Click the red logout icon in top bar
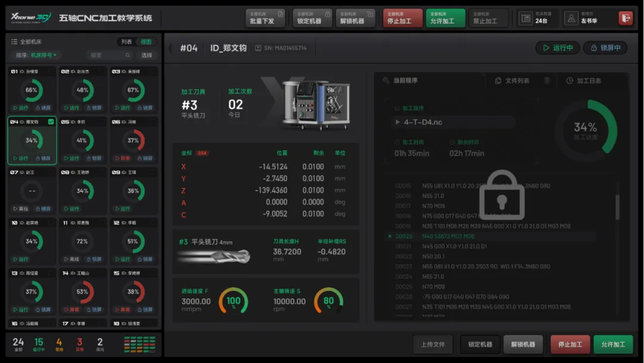The width and height of the screenshot is (644, 363). [626, 19]
